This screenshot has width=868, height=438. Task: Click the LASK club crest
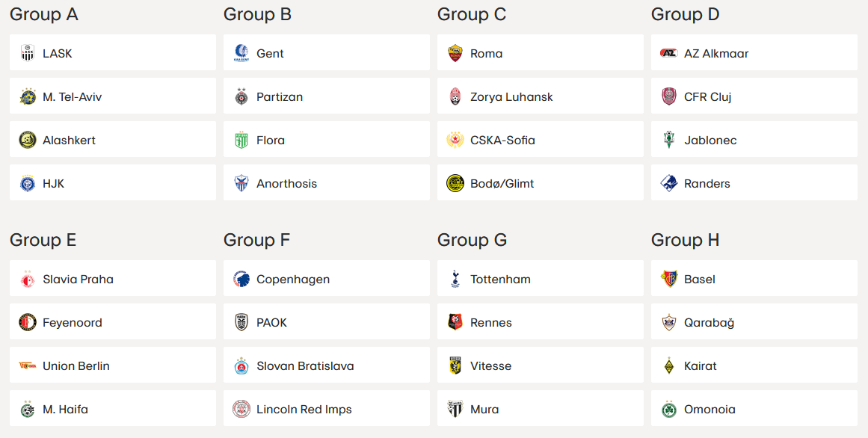click(x=28, y=53)
